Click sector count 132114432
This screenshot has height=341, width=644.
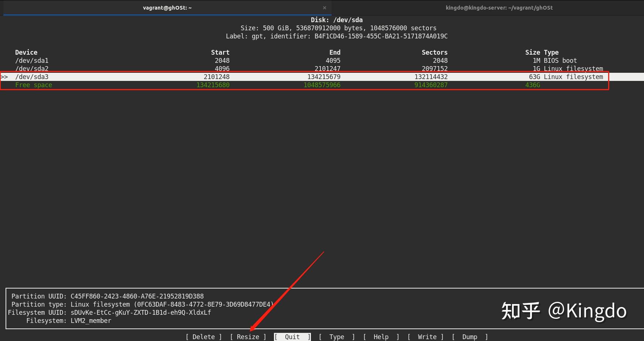click(x=431, y=77)
